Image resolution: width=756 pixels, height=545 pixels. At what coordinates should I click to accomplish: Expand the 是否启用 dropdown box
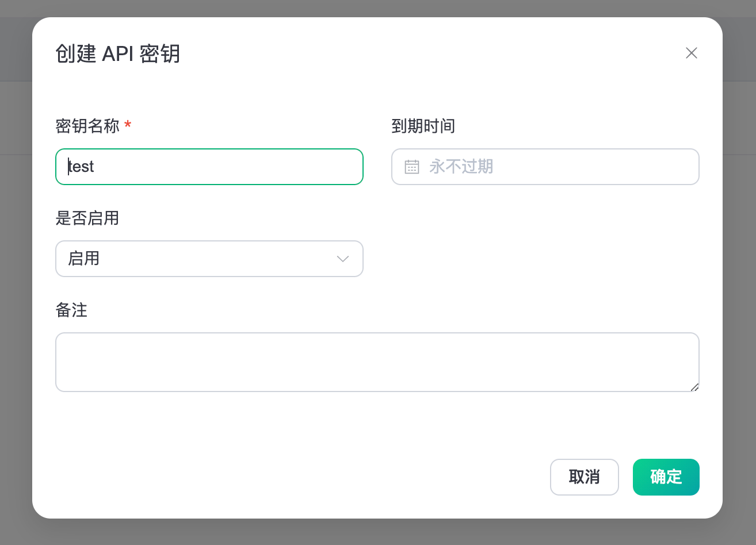point(209,259)
